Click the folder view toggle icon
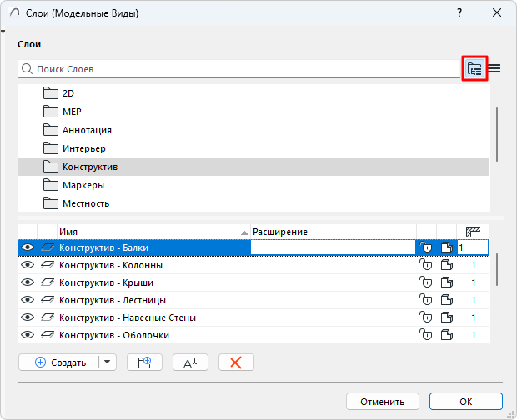The image size is (517, 420). coord(474,68)
